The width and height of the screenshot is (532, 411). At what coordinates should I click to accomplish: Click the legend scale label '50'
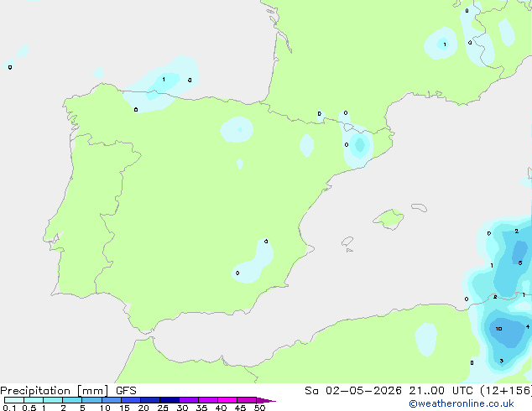click(259, 408)
